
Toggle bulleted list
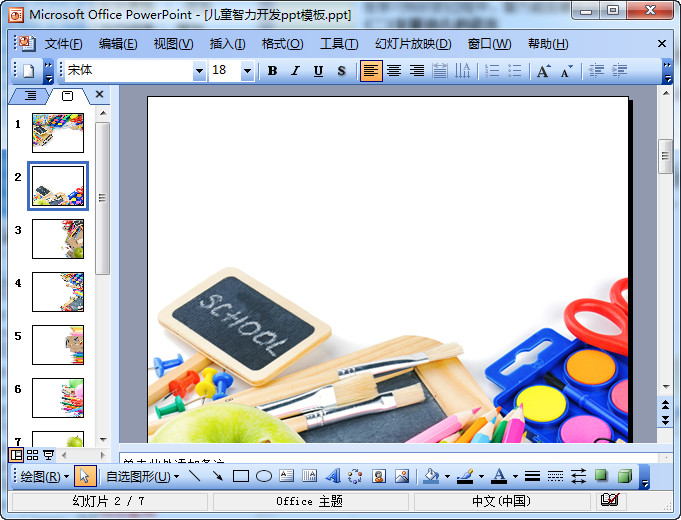coord(515,70)
